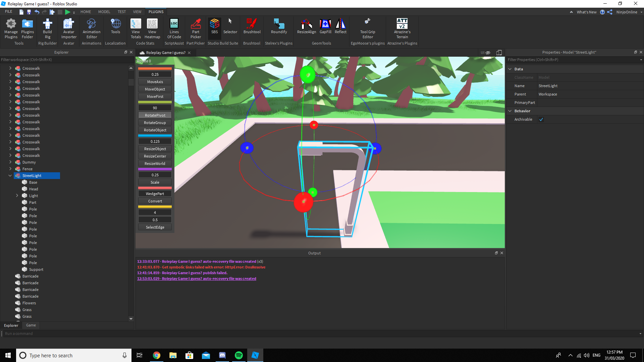This screenshot has width=644, height=362.
Task: Select the Head part in StreetLight
Action: click(x=34, y=189)
